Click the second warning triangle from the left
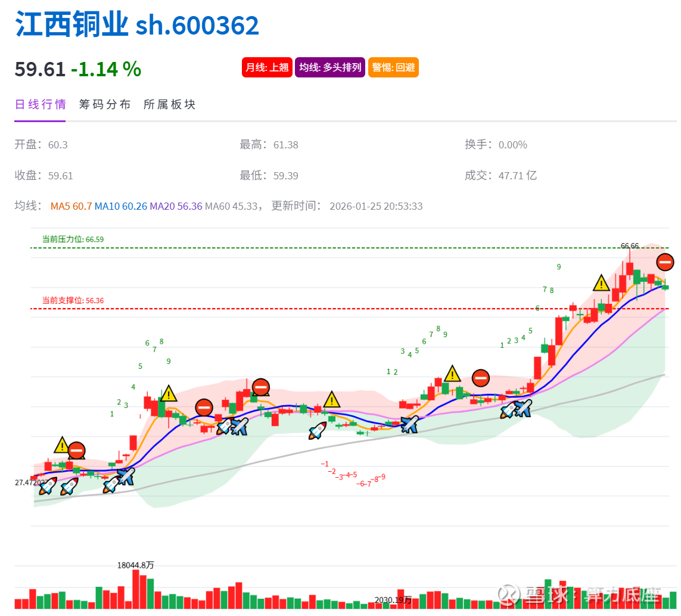681x616 pixels. (169, 394)
